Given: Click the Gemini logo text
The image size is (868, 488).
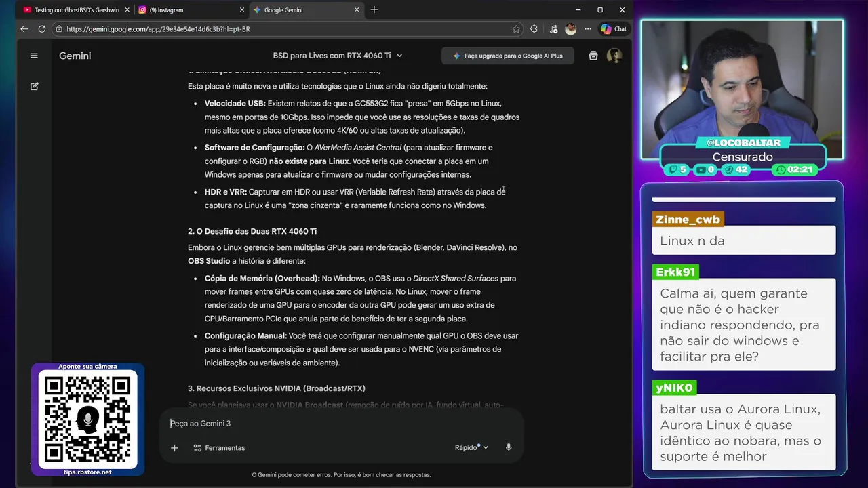Looking at the screenshot, I should click(x=75, y=56).
